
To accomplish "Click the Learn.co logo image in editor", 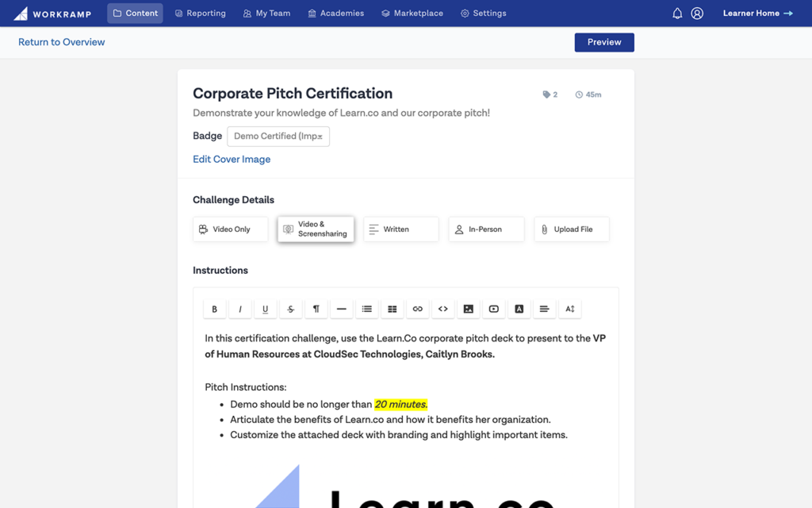I will click(x=405, y=487).
